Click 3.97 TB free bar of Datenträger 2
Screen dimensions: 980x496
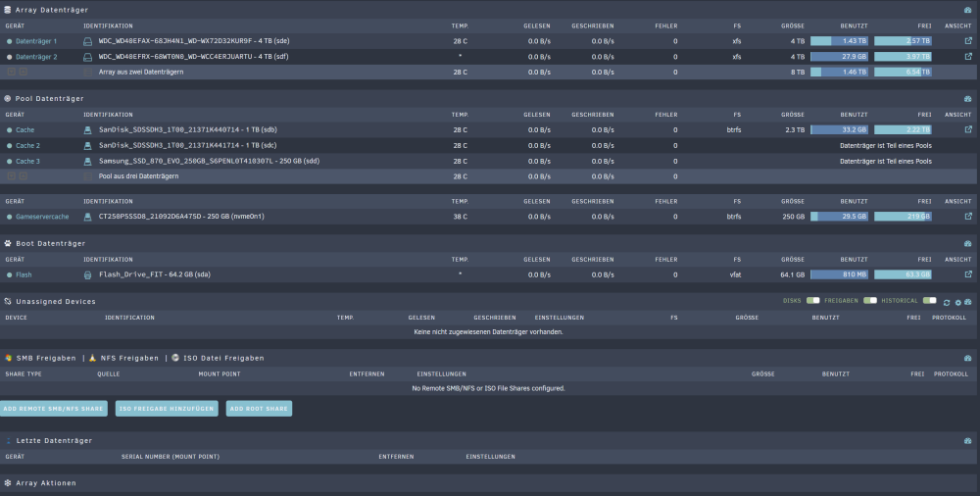pyautogui.click(x=904, y=57)
